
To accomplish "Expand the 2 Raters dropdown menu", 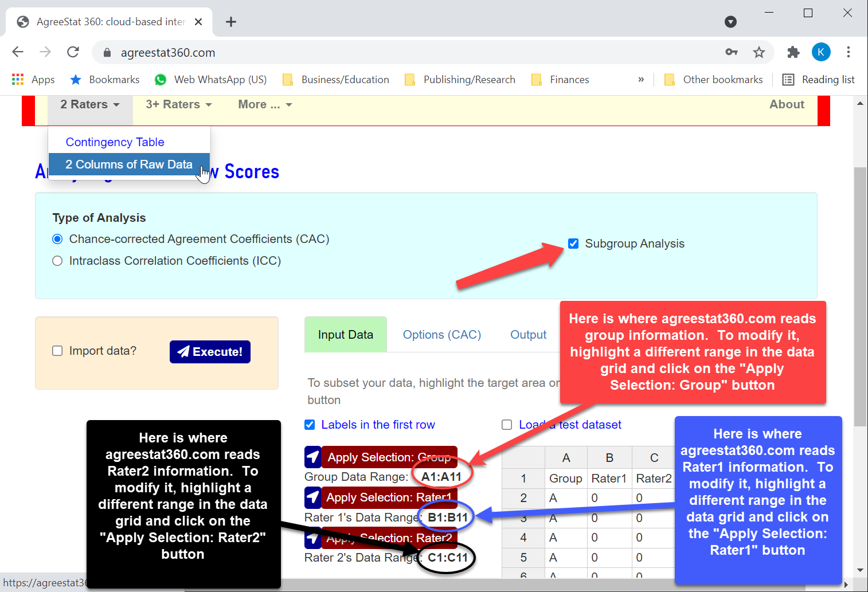I will pos(90,104).
